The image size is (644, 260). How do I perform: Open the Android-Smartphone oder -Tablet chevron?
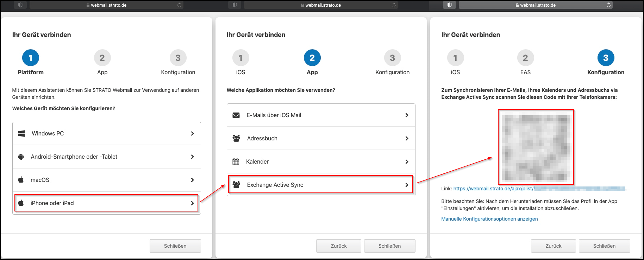coord(192,157)
